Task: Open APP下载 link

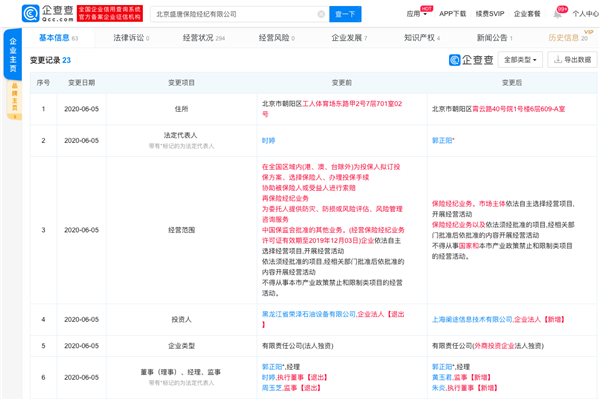Action: 452,14
